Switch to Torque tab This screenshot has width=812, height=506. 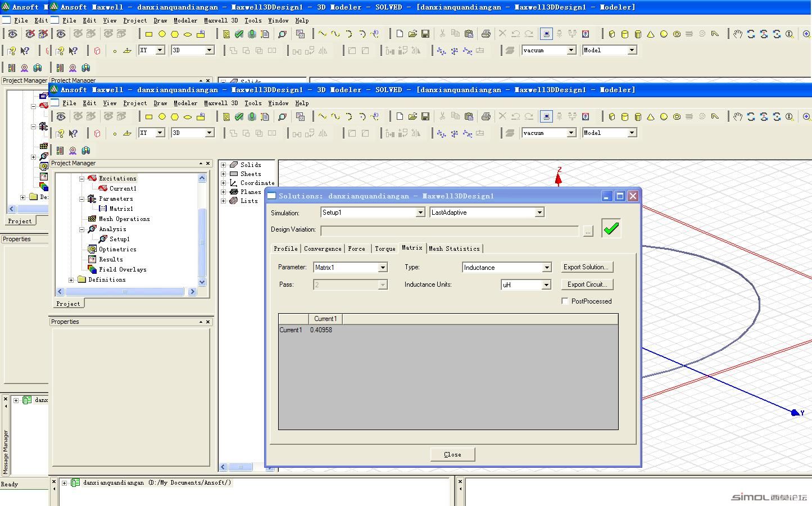(x=385, y=249)
